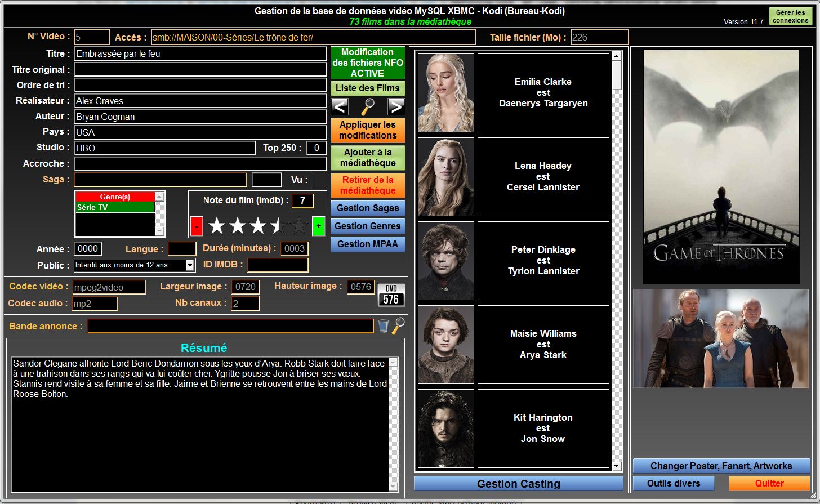Click the magnifier icon beside Bande annonce
The height and width of the screenshot is (504, 820).
click(x=398, y=325)
